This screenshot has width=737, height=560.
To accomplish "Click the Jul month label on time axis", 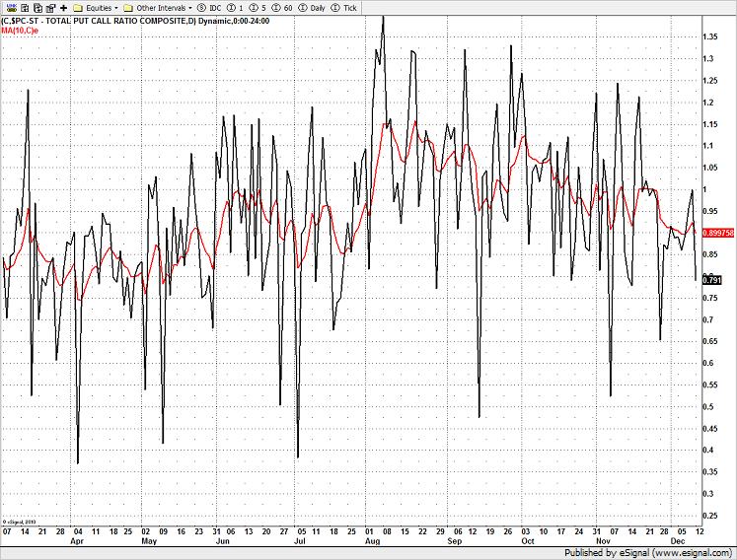I will pos(299,541).
